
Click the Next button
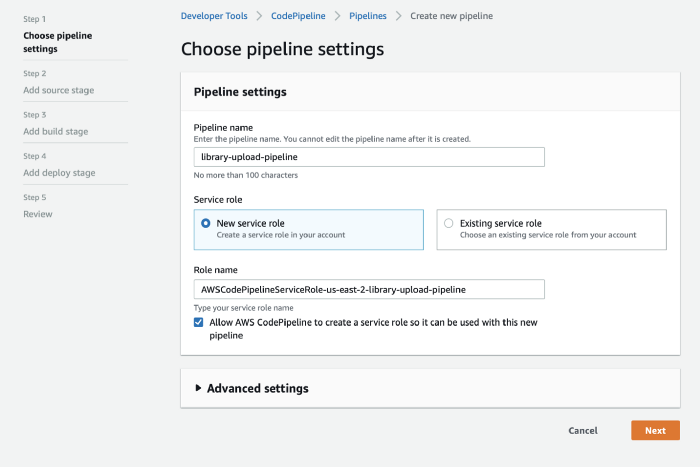tap(655, 430)
